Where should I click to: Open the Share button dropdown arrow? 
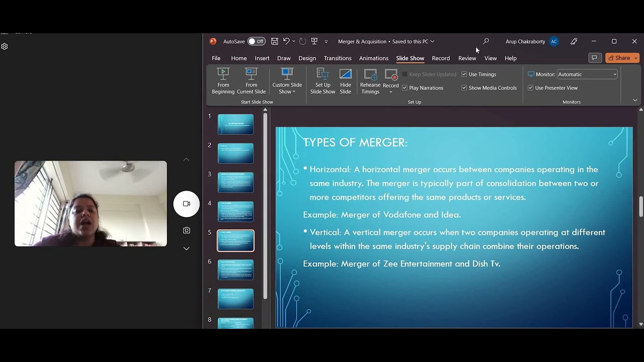click(x=636, y=58)
